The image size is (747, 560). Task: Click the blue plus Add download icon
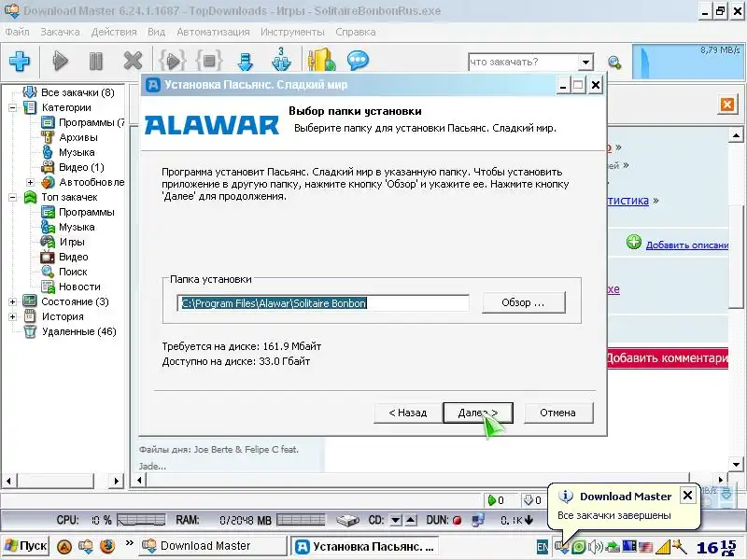[20, 61]
